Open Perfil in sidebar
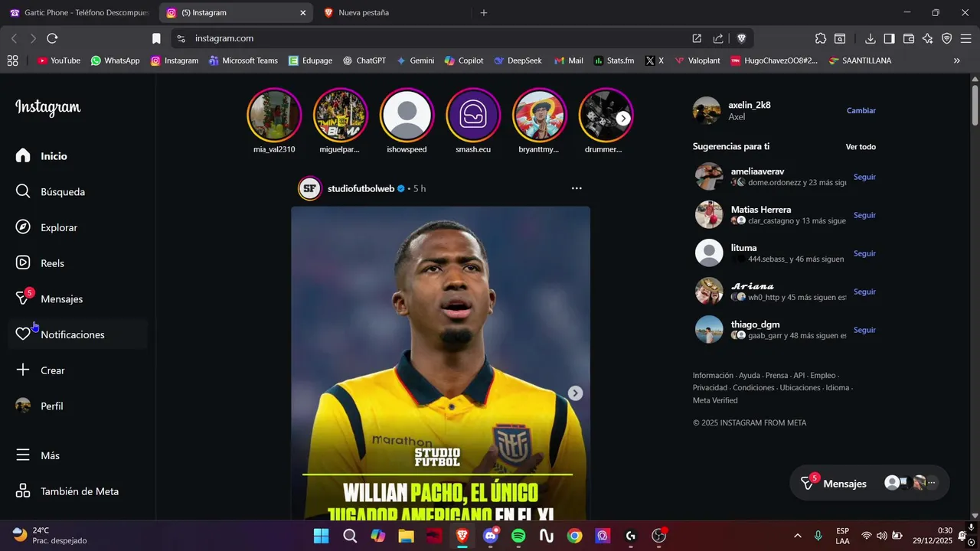Image resolution: width=980 pixels, height=551 pixels. (40, 406)
